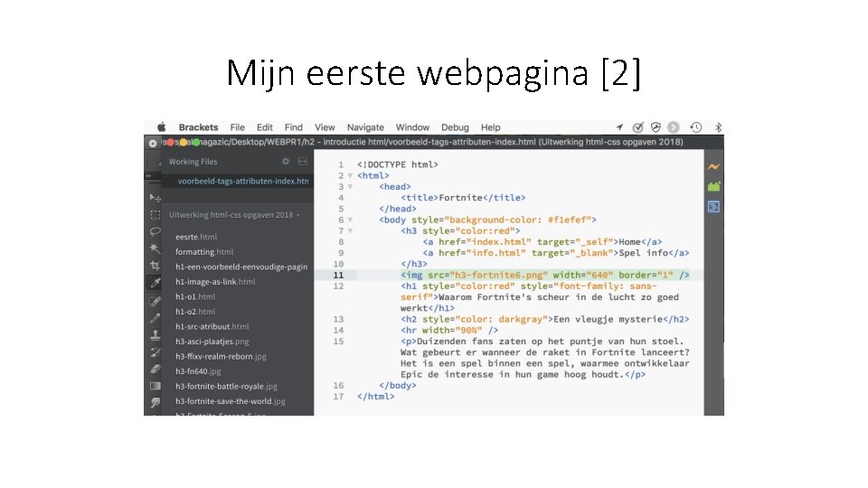Open h3-asci-plaatjes.png
Viewport: 868px width, 488px height.
coord(212,342)
